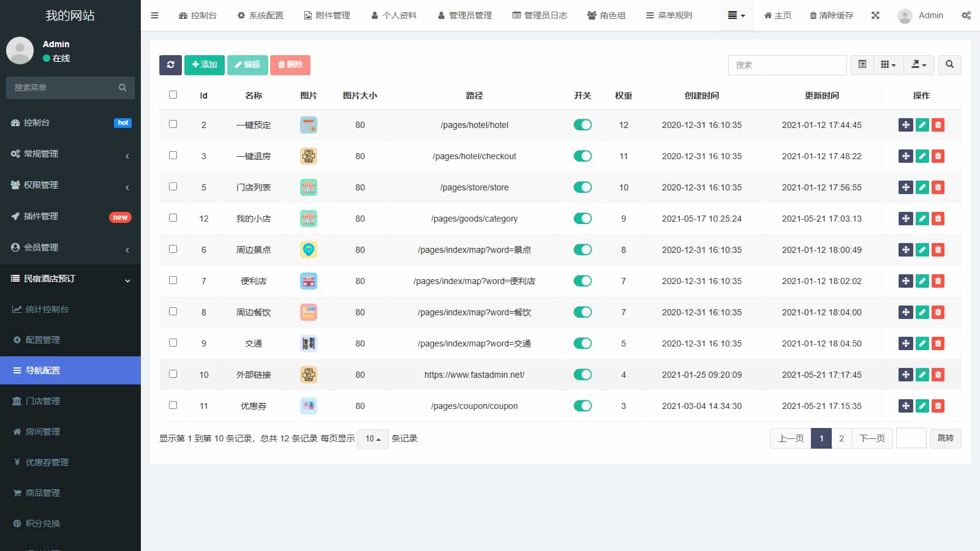Check the select-all checkbox in table header
980x551 pixels.
click(x=173, y=95)
